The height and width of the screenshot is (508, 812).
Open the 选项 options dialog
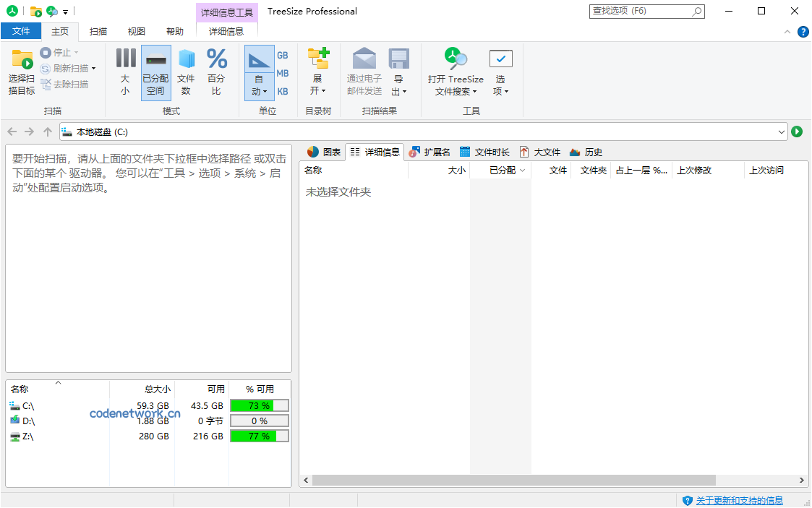click(500, 71)
